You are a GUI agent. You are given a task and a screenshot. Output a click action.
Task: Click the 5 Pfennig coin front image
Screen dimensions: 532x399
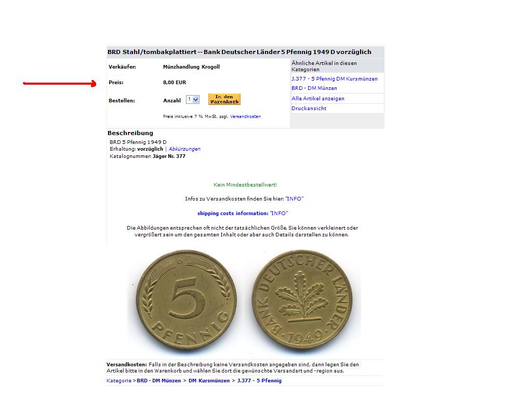pyautogui.click(x=187, y=300)
